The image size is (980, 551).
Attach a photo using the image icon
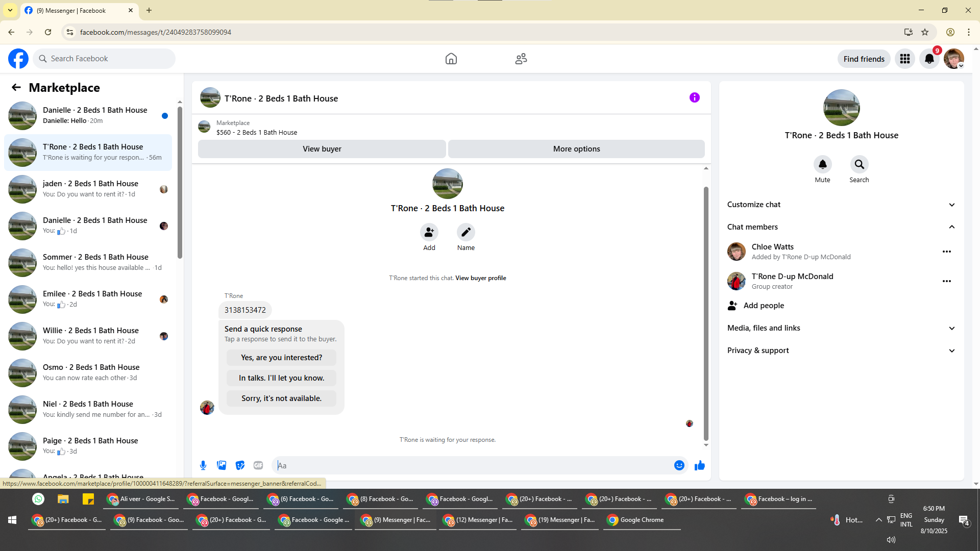click(222, 465)
